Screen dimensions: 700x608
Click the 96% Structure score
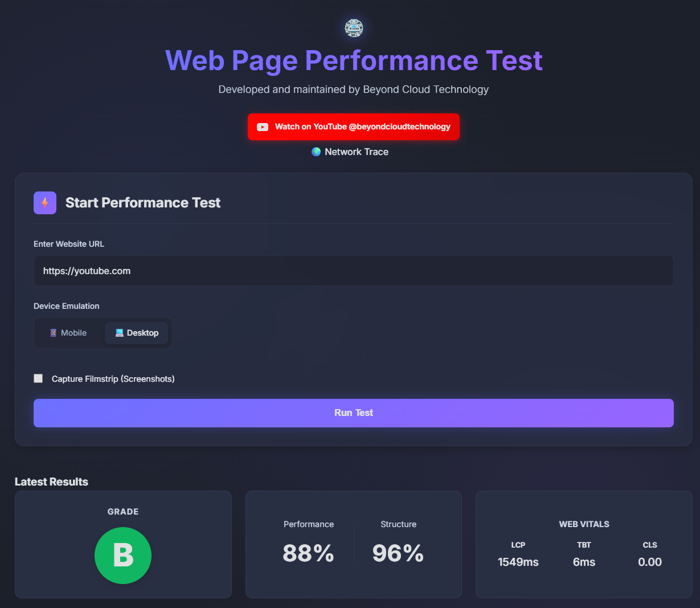pos(398,553)
